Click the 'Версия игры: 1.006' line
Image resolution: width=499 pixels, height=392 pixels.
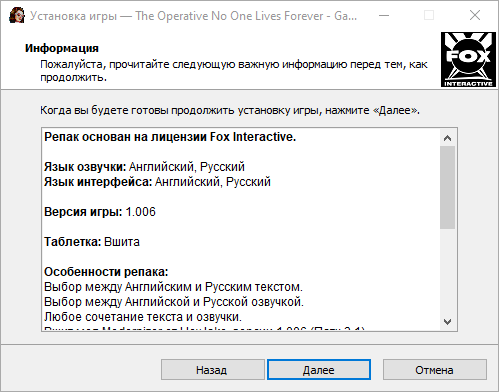click(x=100, y=212)
